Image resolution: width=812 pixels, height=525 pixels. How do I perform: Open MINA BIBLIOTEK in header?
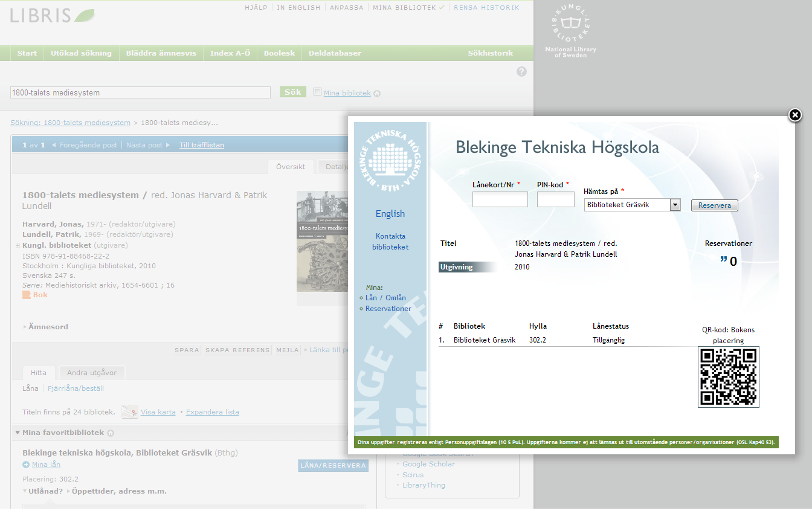point(404,8)
